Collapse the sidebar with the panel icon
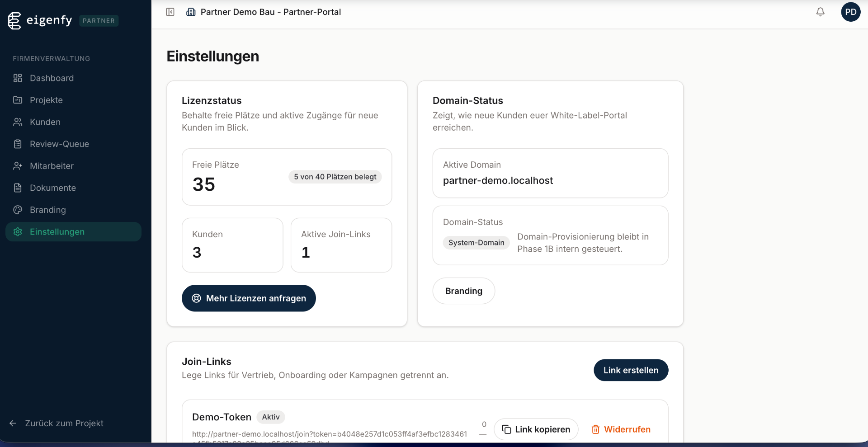Image resolution: width=868 pixels, height=447 pixels. (170, 12)
